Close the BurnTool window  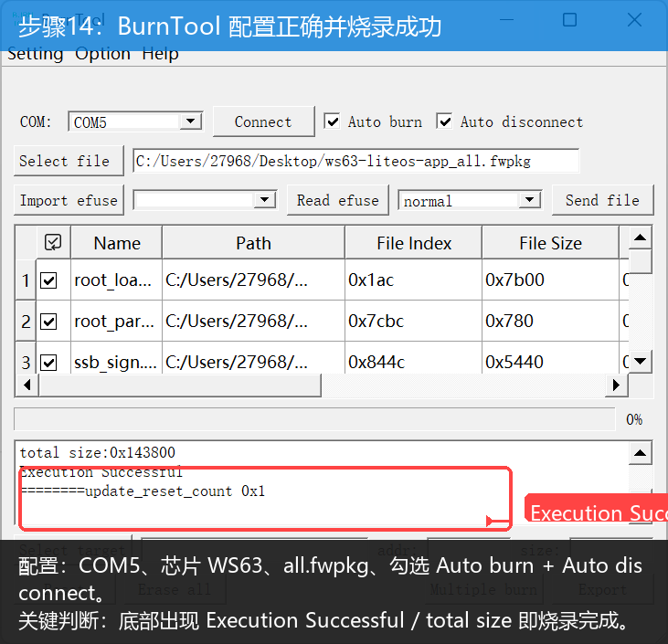click(x=634, y=19)
